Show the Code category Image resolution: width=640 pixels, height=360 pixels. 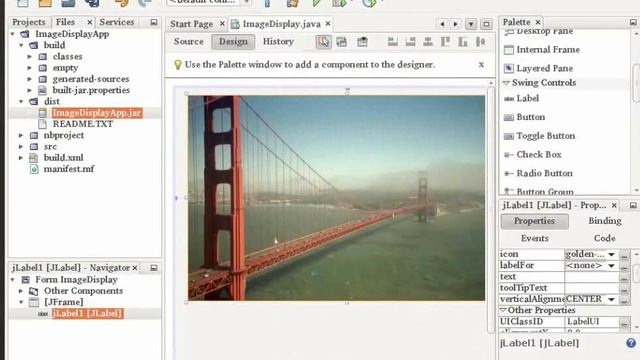[604, 238]
